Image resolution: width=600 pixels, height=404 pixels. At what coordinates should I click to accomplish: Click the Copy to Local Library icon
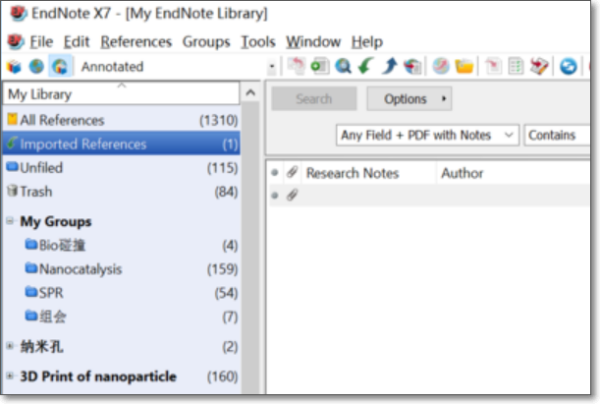click(296, 66)
